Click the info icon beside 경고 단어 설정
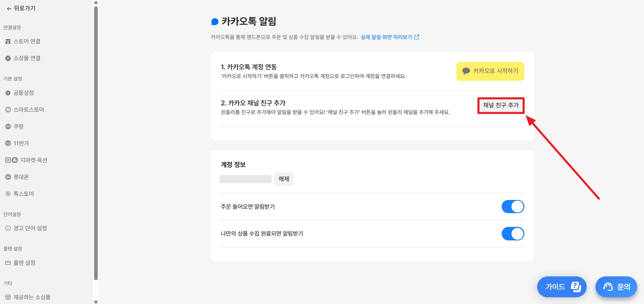This screenshot has height=304, width=644. (x=8, y=228)
